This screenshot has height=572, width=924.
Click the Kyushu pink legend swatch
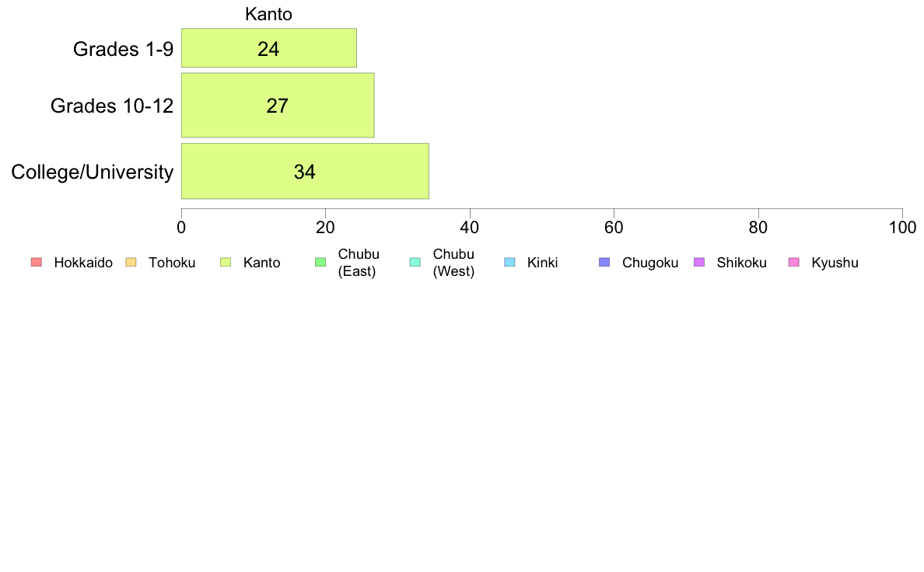794,262
